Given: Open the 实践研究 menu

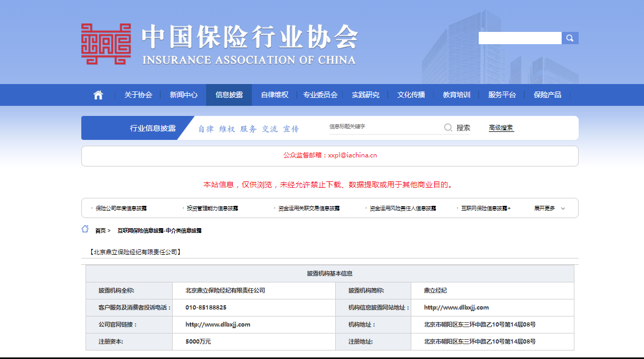Looking at the screenshot, I should point(366,95).
